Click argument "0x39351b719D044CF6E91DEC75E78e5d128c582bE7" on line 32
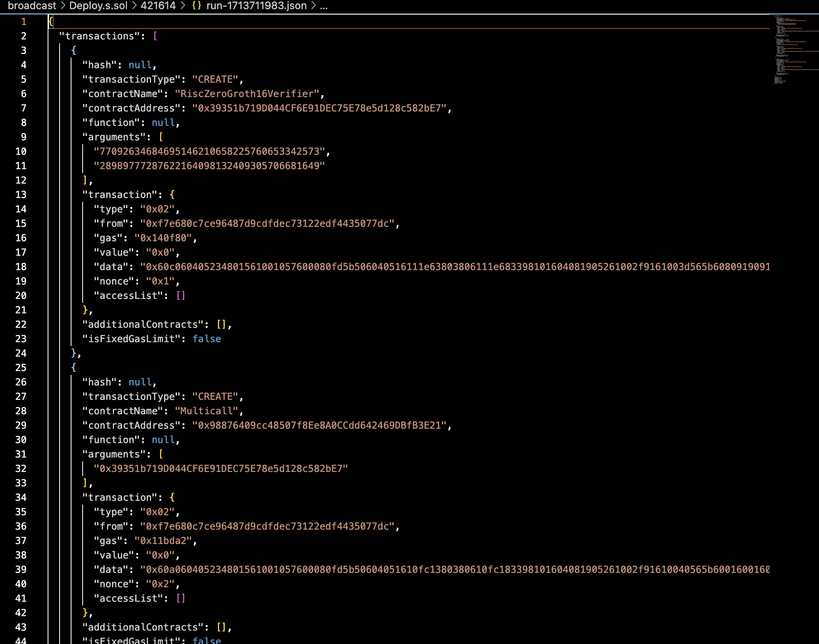Viewport: 819px width, 644px height. 221,469
